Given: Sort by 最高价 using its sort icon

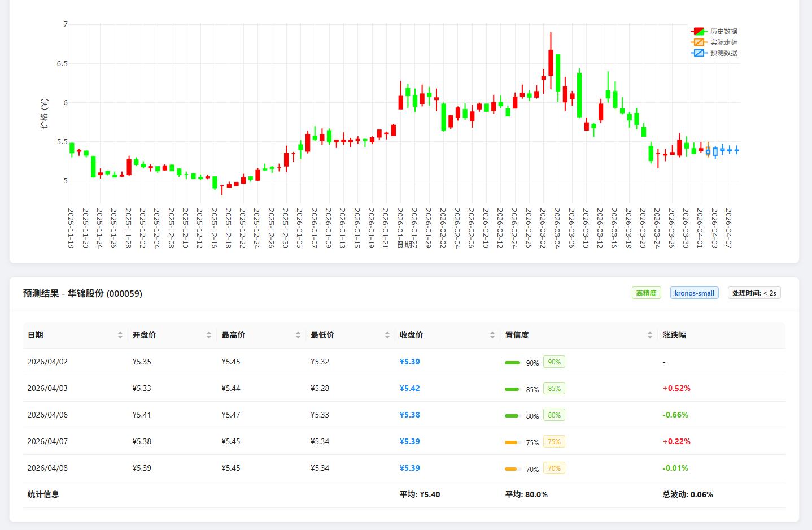Looking at the screenshot, I should (298, 335).
